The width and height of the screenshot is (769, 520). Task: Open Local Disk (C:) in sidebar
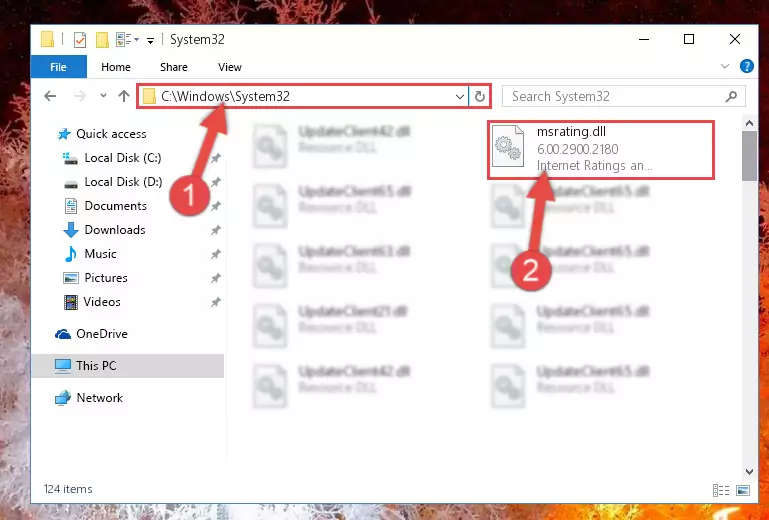click(123, 157)
